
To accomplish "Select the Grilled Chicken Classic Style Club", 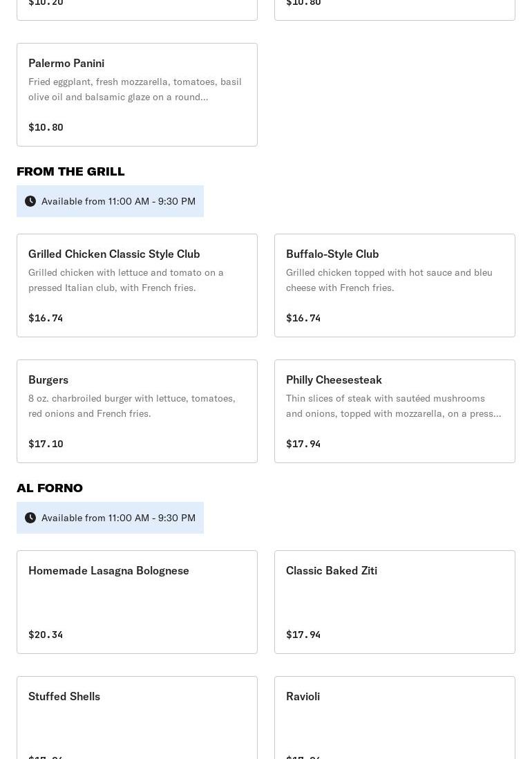I will 137,285.
